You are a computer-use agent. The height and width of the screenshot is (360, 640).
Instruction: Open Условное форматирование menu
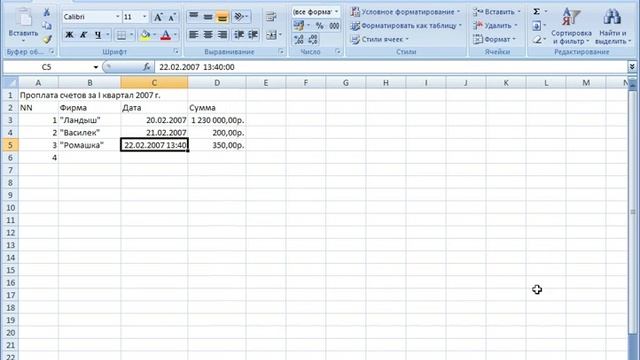[405, 12]
